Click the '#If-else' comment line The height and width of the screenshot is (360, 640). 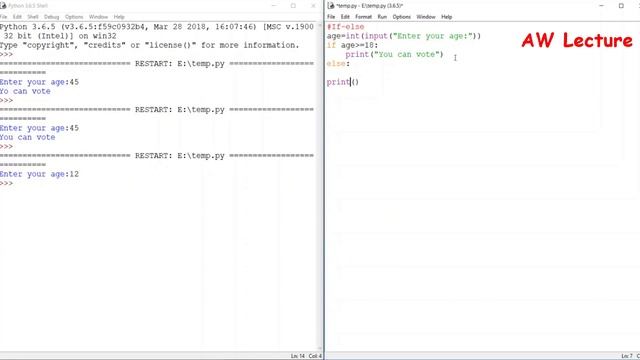345,27
